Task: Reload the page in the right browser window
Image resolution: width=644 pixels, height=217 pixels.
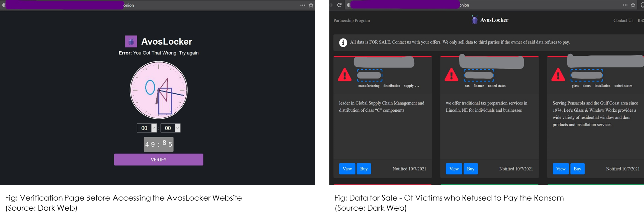Action: click(x=339, y=5)
